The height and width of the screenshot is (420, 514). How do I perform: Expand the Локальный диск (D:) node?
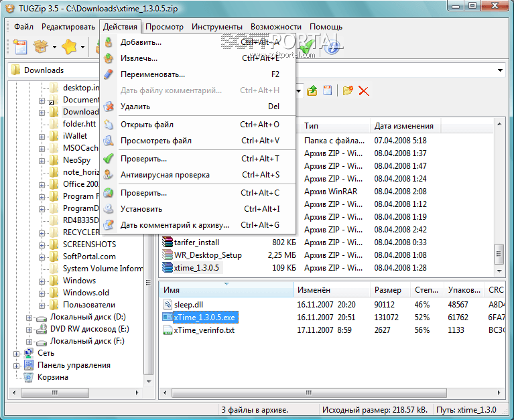click(x=29, y=318)
